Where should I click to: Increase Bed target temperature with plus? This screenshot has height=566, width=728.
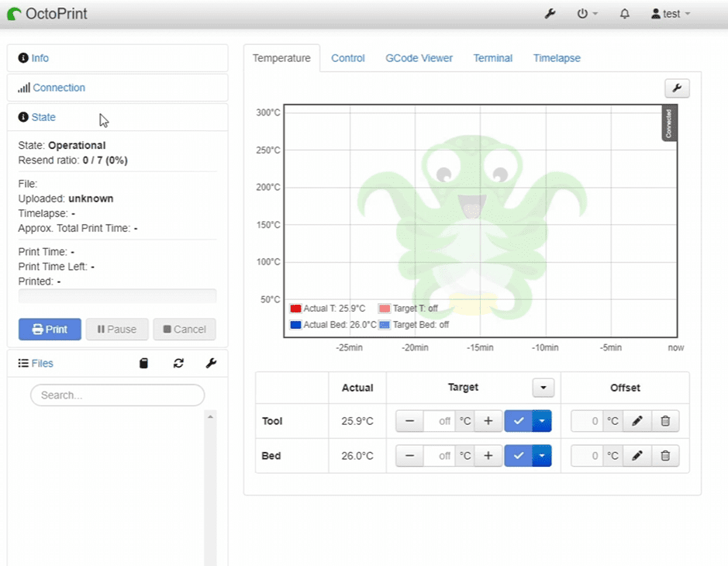tap(488, 456)
